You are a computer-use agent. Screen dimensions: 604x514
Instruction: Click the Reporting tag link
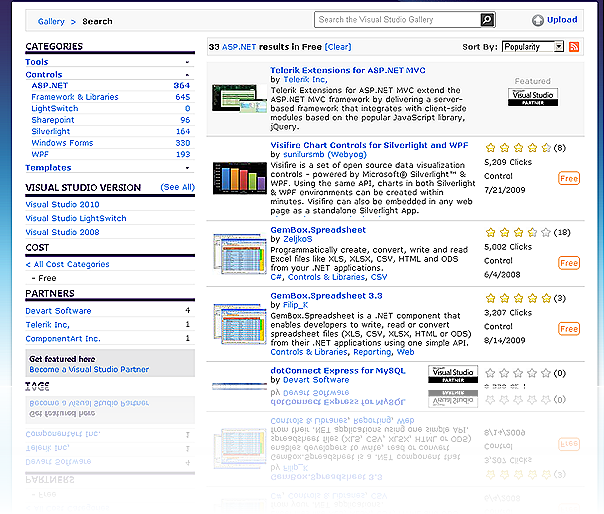(372, 352)
